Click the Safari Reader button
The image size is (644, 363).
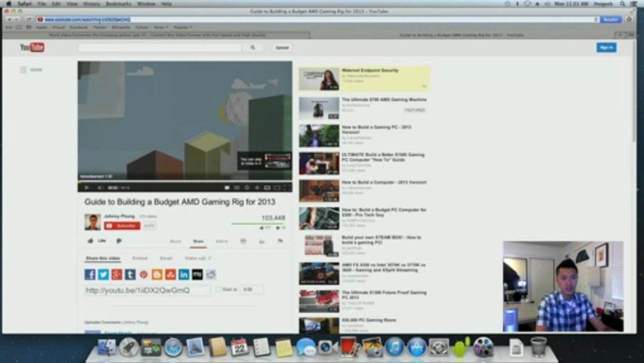[x=611, y=19]
